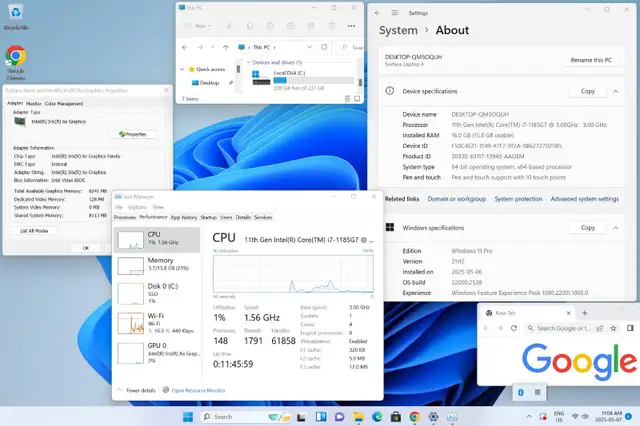
Task: Click Rename this PC button
Action: [x=591, y=60]
